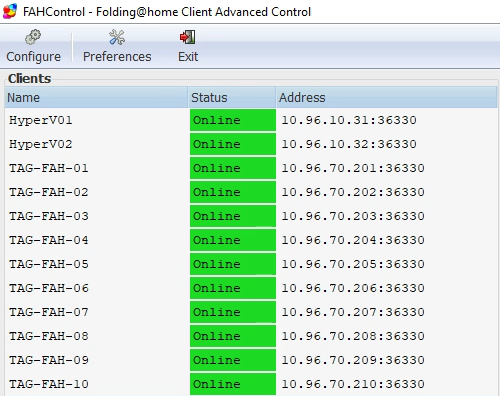This screenshot has width=500, height=396.
Task: Open the Configure gear icon
Action: pyautogui.click(x=33, y=37)
